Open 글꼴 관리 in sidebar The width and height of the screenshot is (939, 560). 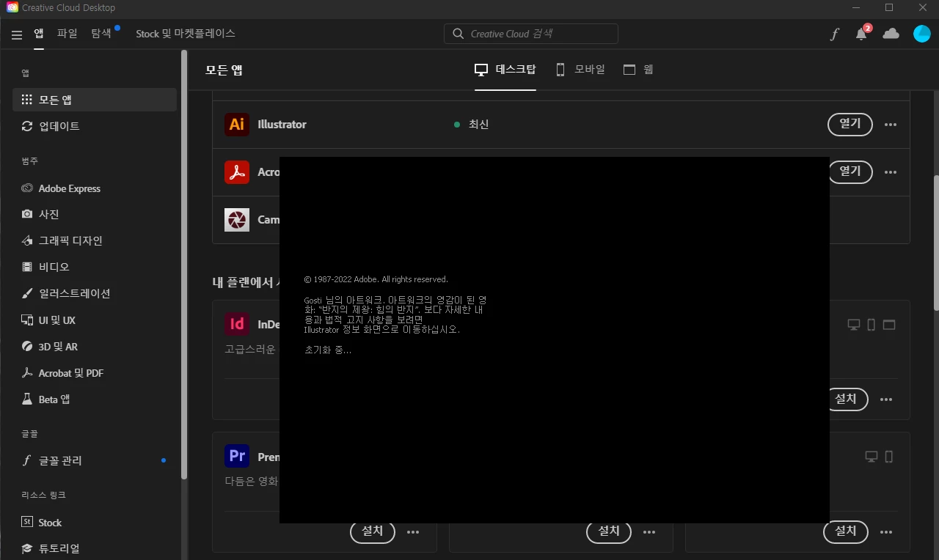[x=95, y=460]
